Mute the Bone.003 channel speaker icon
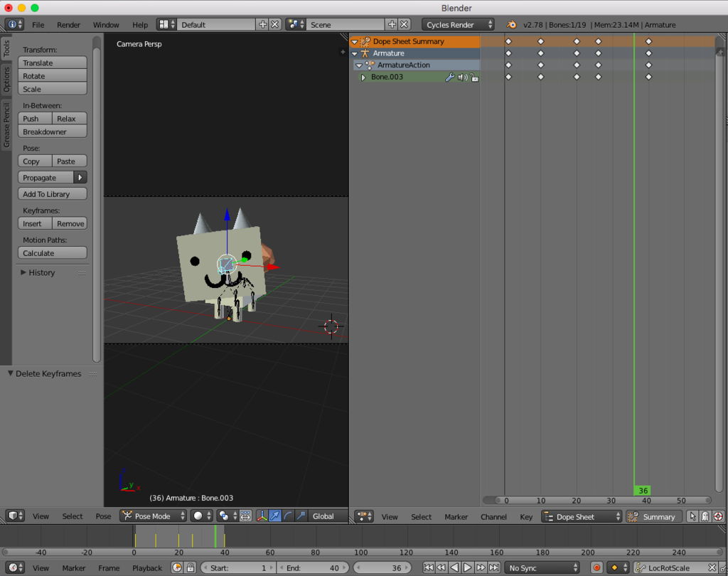The width and height of the screenshot is (728, 576). pos(462,77)
